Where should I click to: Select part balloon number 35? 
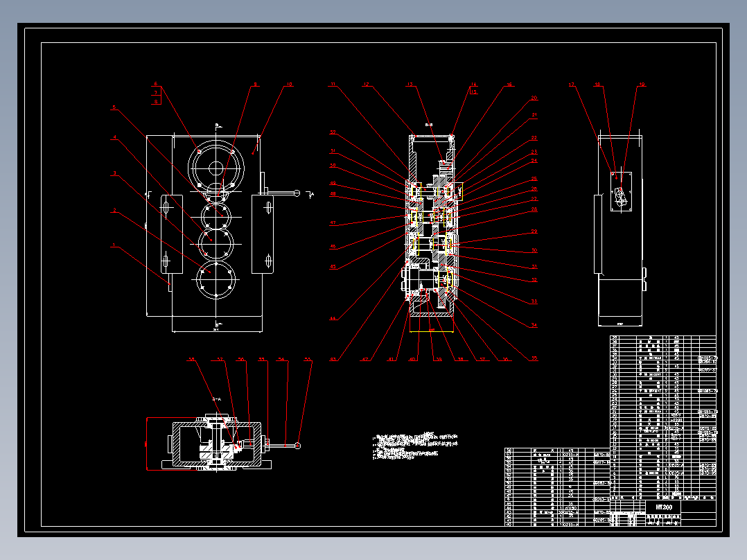click(534, 358)
